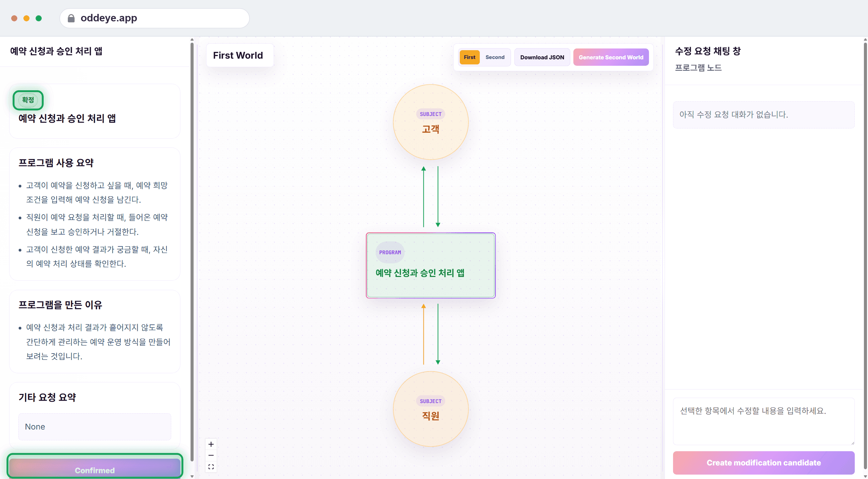Image resolution: width=868 pixels, height=479 pixels.
Task: Focus the modification request text area
Action: click(x=764, y=421)
